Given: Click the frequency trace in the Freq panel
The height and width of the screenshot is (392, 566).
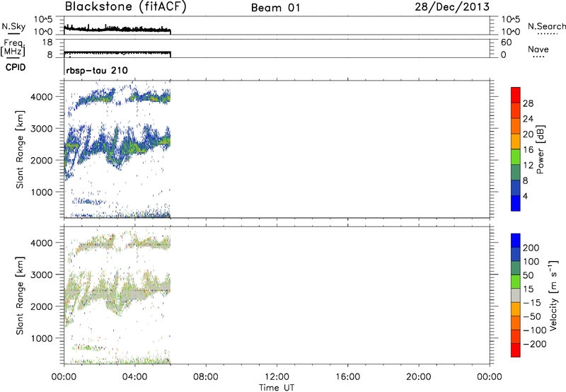Looking at the screenshot, I should [117, 52].
